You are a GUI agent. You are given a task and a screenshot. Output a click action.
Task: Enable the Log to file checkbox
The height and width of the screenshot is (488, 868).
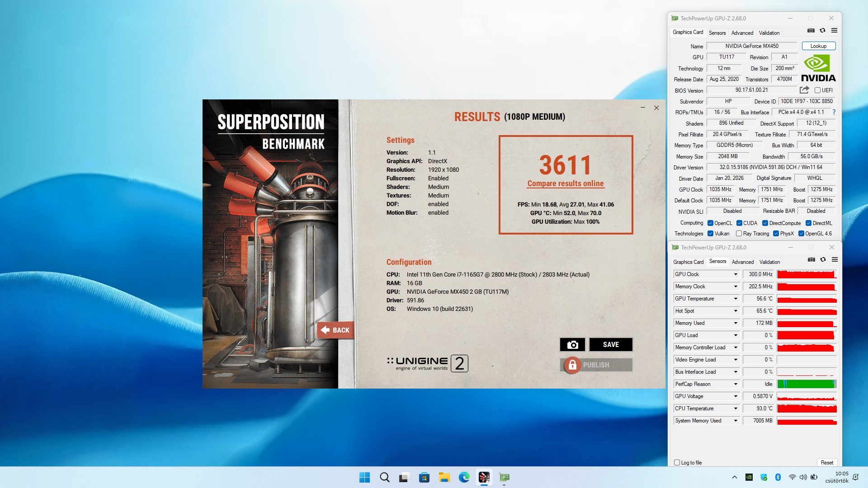coord(677,463)
